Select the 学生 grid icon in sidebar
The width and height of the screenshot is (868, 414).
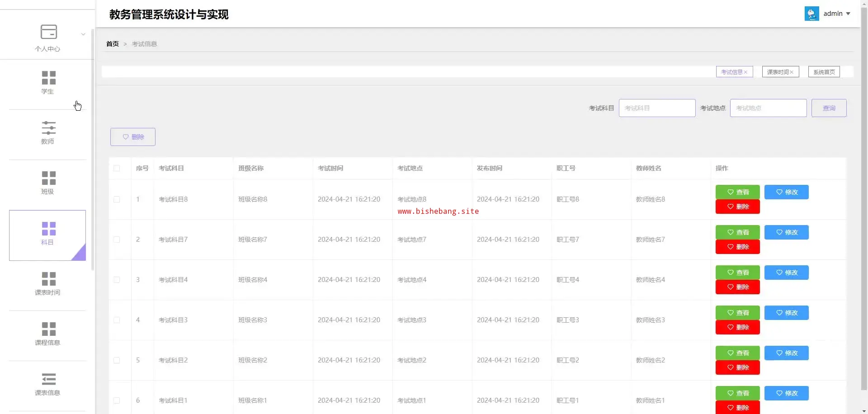point(48,78)
